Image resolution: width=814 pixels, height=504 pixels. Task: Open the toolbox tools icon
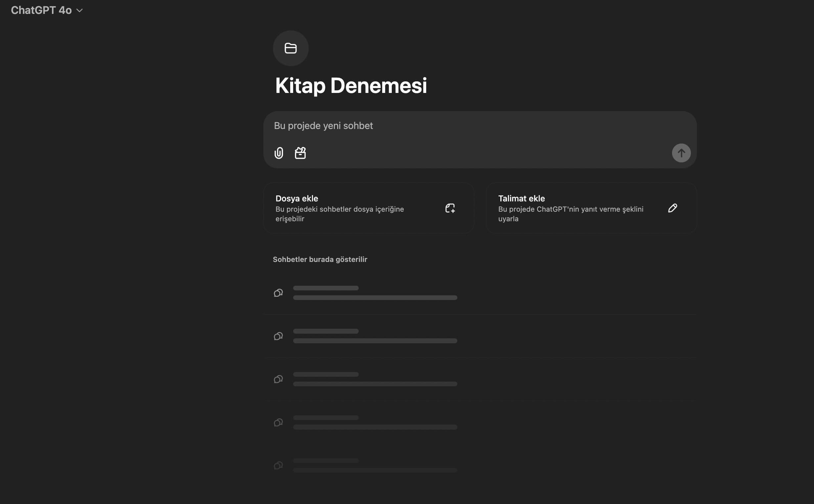click(300, 153)
